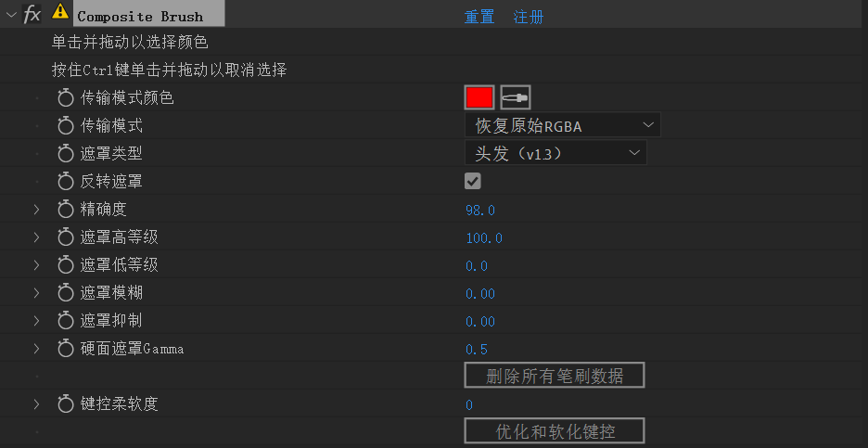Click the eyedropper next to the red swatch
Viewport: 868px width, 448px height.
[x=515, y=97]
